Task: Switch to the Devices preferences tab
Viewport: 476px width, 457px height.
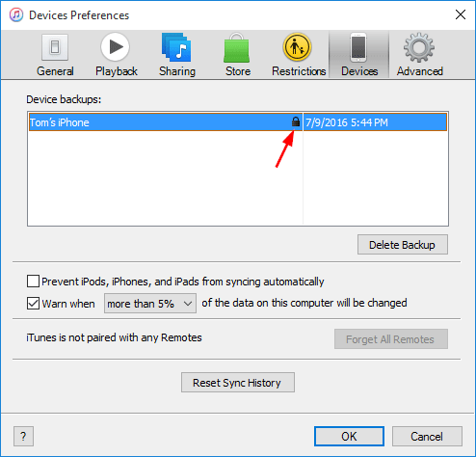Action: tap(359, 55)
